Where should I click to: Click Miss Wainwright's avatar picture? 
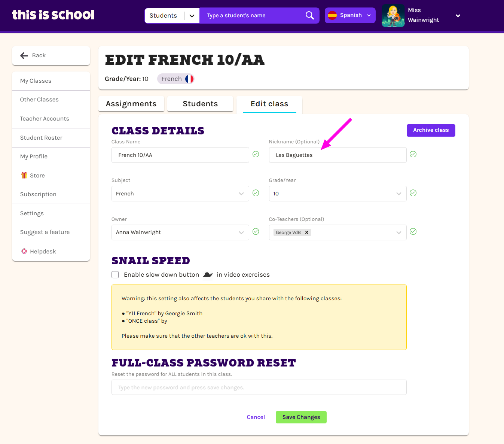[x=393, y=16]
